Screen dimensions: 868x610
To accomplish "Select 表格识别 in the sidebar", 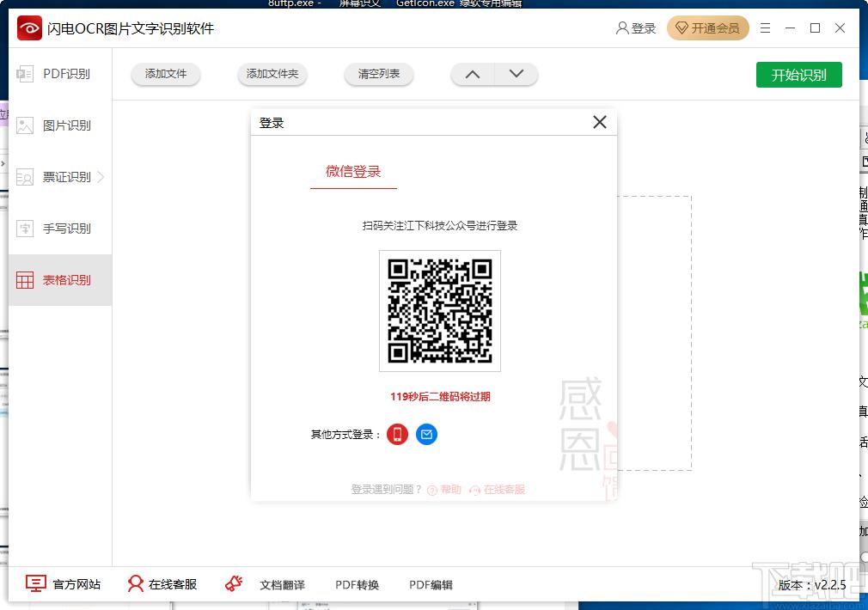I will 60,280.
